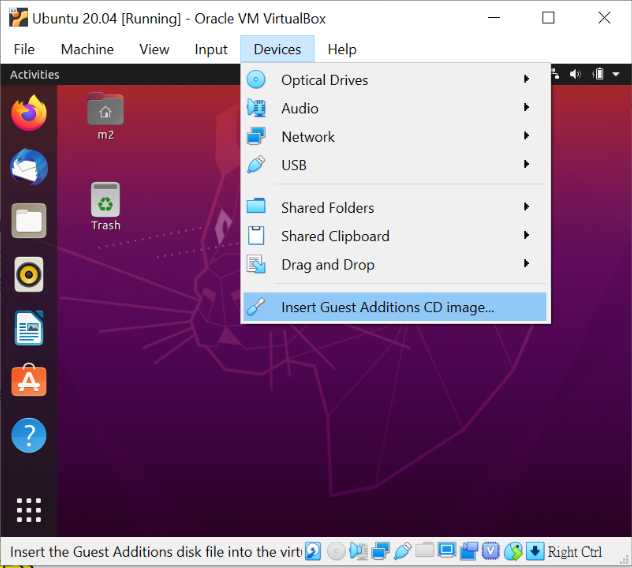Show Applications grid in the dock
The height and width of the screenshot is (568, 632).
29,510
